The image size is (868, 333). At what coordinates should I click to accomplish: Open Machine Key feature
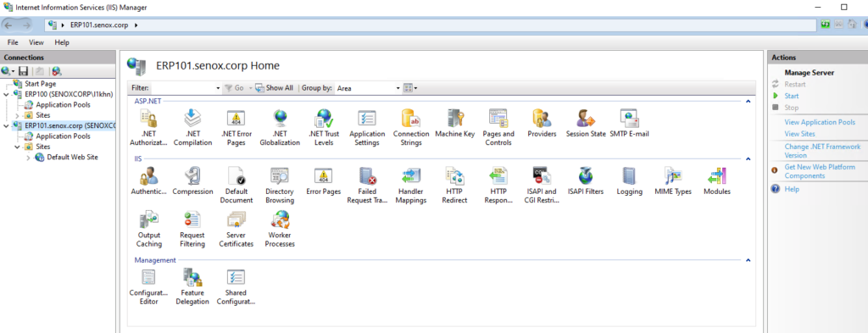coord(454,123)
